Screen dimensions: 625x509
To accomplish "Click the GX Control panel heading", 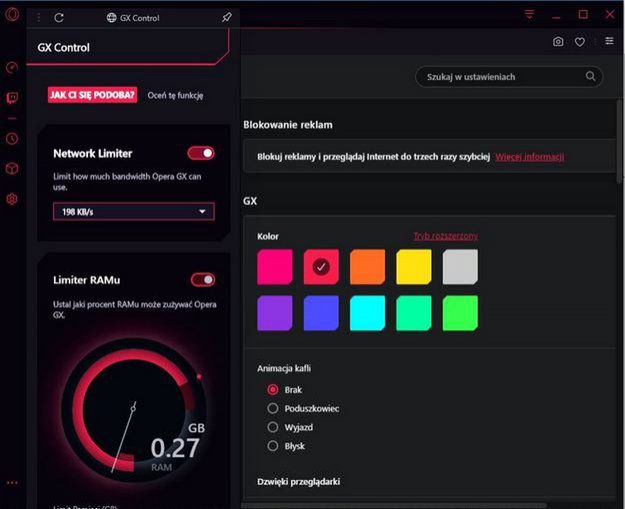I will 63,47.
